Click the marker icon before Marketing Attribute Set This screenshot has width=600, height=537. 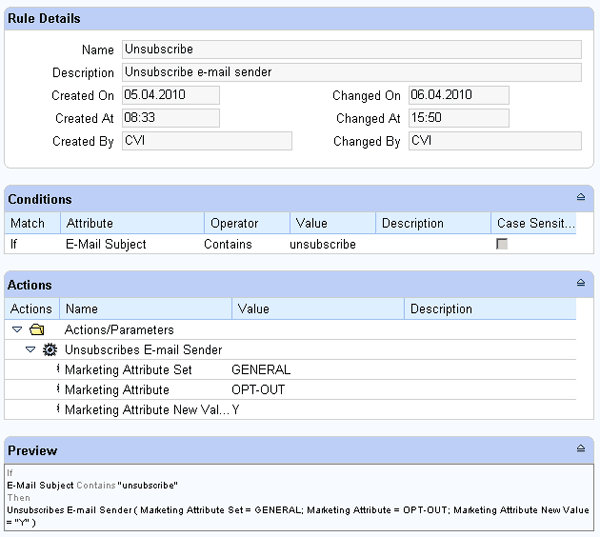point(58,370)
